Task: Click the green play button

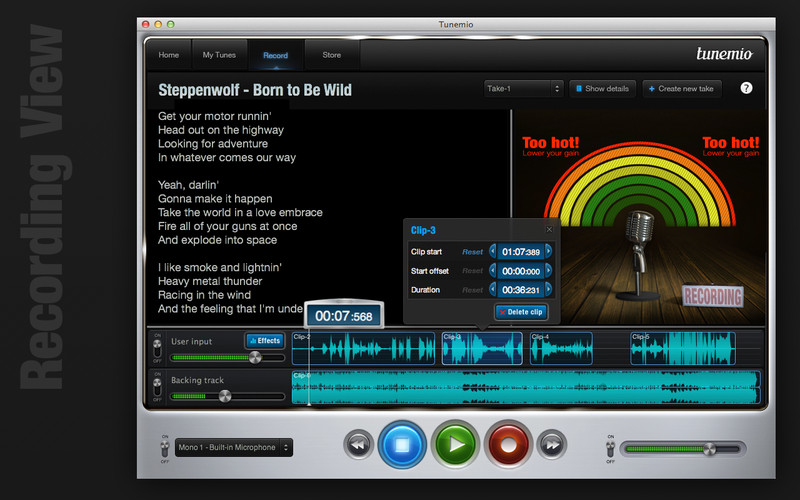Action: point(455,445)
